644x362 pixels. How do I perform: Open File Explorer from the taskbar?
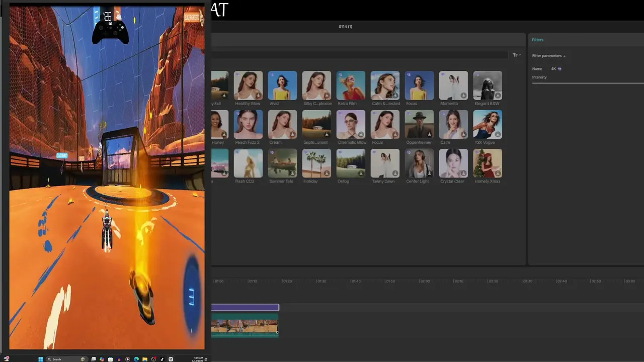tap(145, 359)
